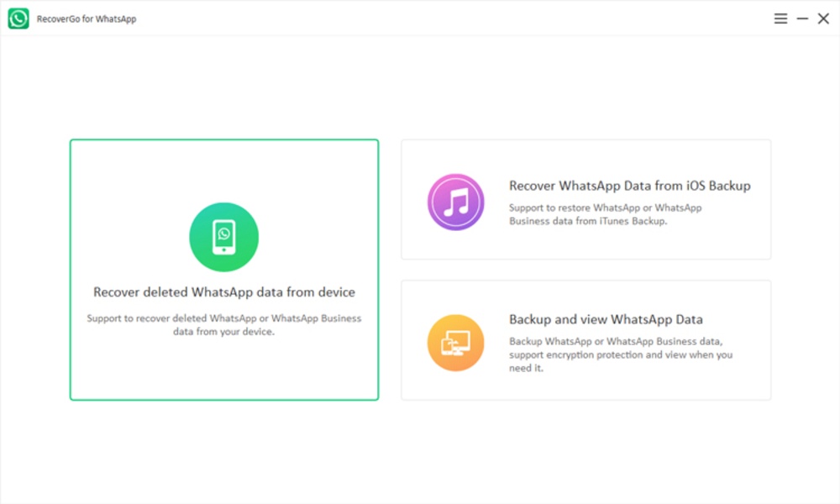Choose "Recover WhatsApp Data from iOS Backup" heading
Screen dimensions: 840x504
pyautogui.click(x=629, y=186)
